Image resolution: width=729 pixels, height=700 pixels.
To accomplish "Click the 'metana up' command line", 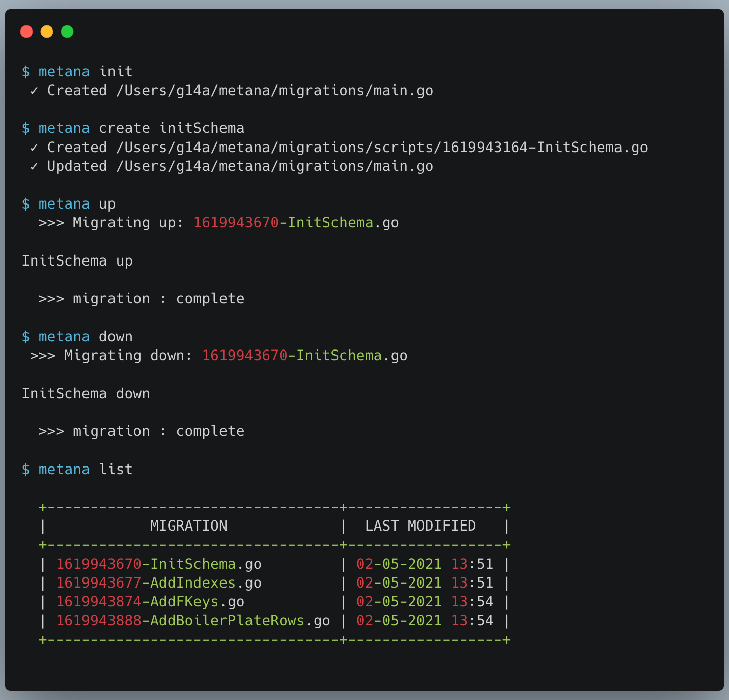I will pos(69,204).
